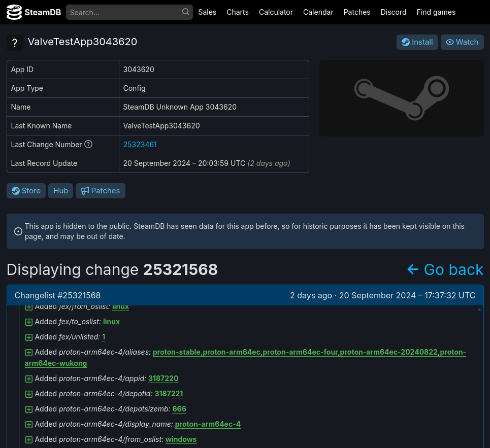Viewport: 490px width, 448px height.
Task: Expand the proton-arm64ec-4/aliases changelog entry
Action: (x=29, y=352)
